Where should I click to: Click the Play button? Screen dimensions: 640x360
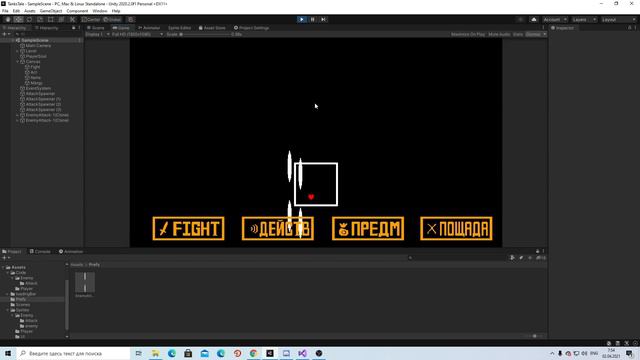(302, 19)
